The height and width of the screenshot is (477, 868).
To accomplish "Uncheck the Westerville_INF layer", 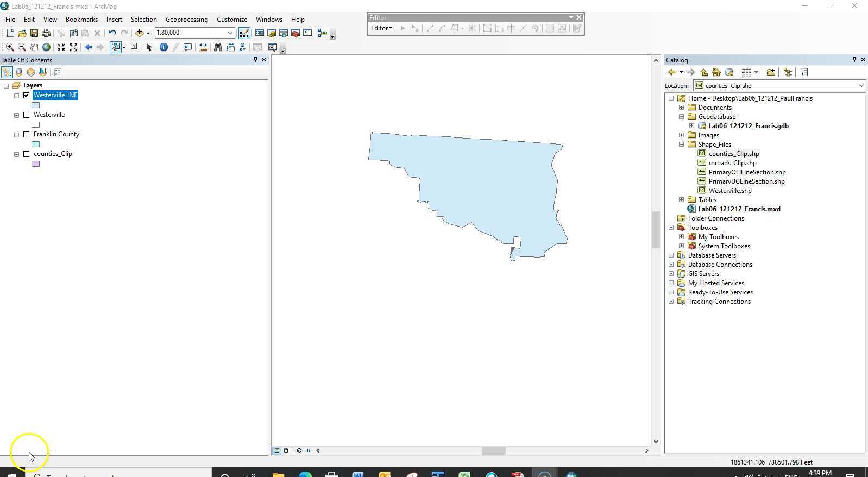I will 26,95.
